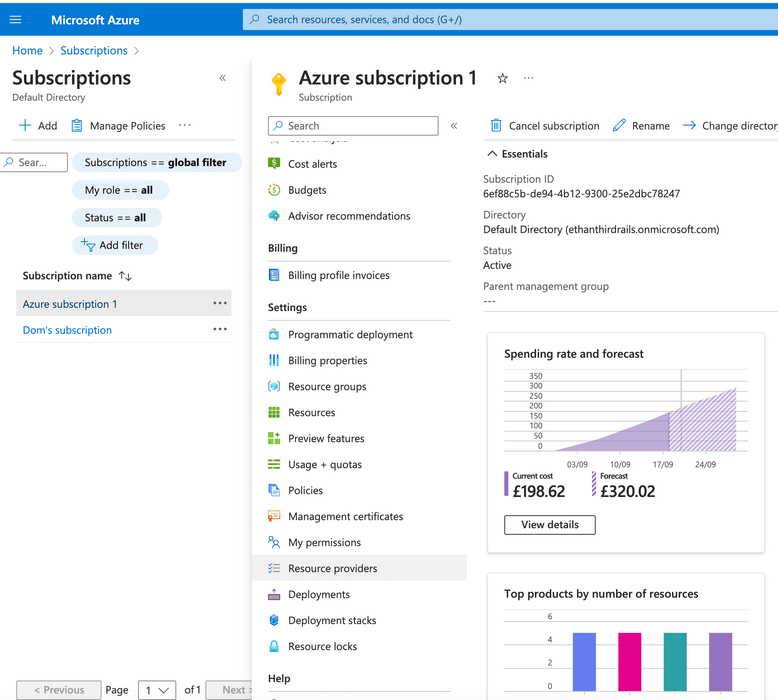This screenshot has height=700, width=778.
Task: Click the Preview features icon
Action: 274,438
